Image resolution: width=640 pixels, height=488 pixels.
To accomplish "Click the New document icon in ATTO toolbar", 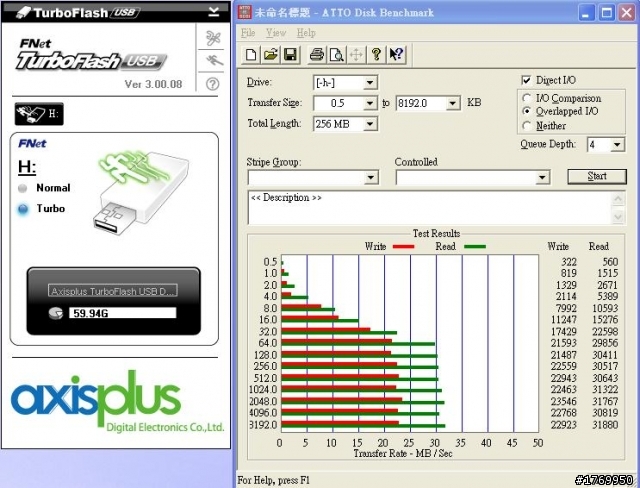I will tap(251, 55).
